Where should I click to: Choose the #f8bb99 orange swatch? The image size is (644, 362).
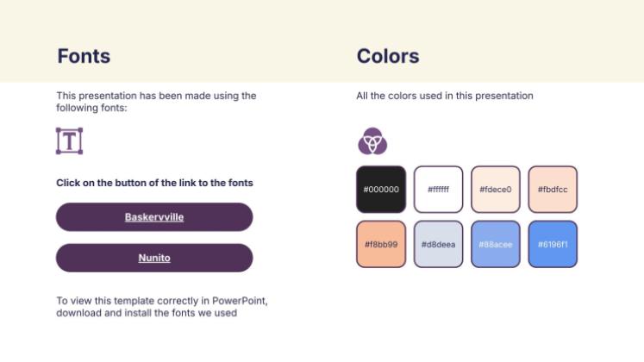[380, 244]
